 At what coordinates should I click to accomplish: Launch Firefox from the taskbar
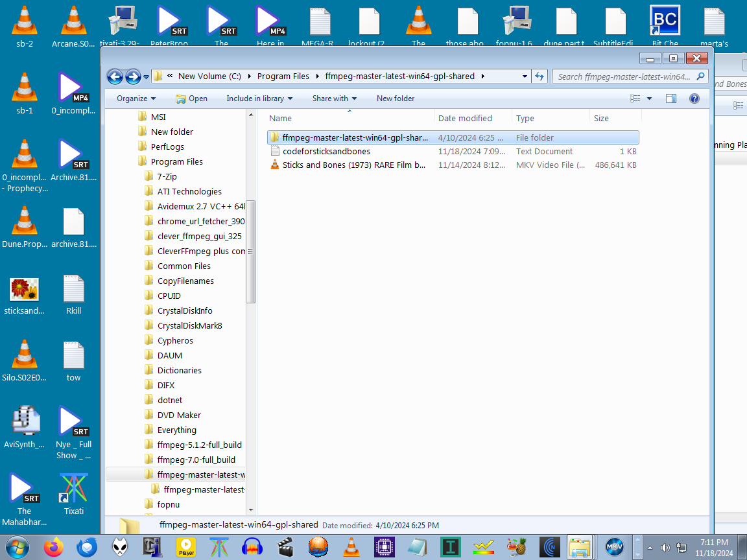point(54,547)
